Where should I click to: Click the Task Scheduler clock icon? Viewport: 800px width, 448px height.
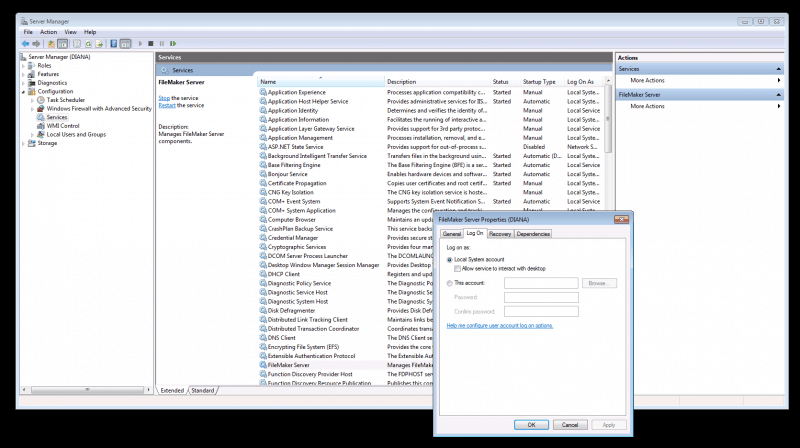(41, 100)
